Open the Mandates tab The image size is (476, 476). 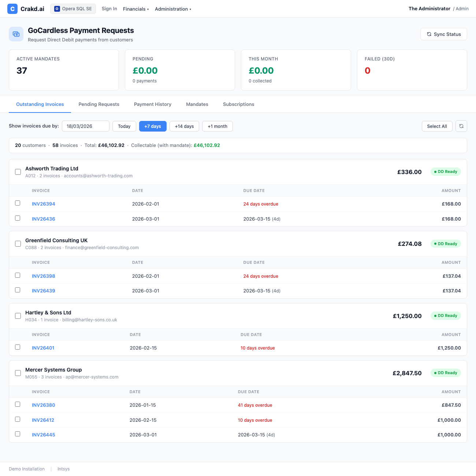pyautogui.click(x=197, y=104)
